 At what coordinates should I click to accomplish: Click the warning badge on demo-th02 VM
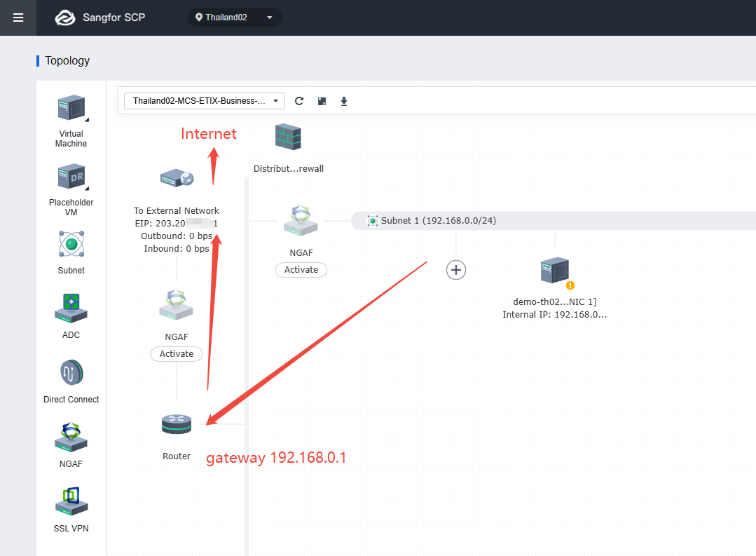[x=570, y=285]
